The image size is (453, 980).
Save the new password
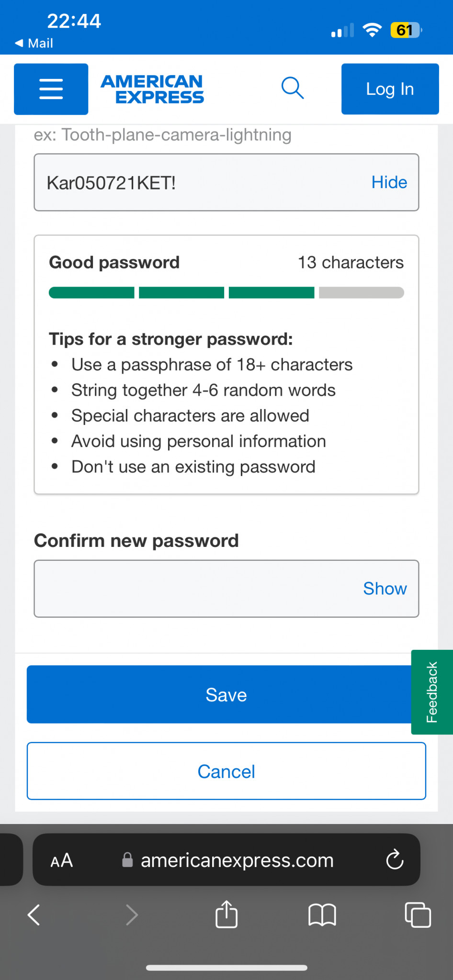coord(226,694)
